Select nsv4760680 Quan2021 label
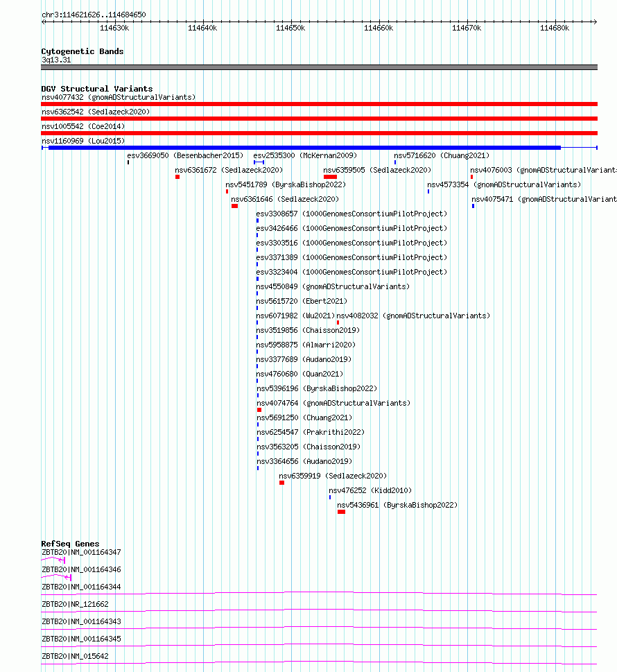 coord(299,374)
